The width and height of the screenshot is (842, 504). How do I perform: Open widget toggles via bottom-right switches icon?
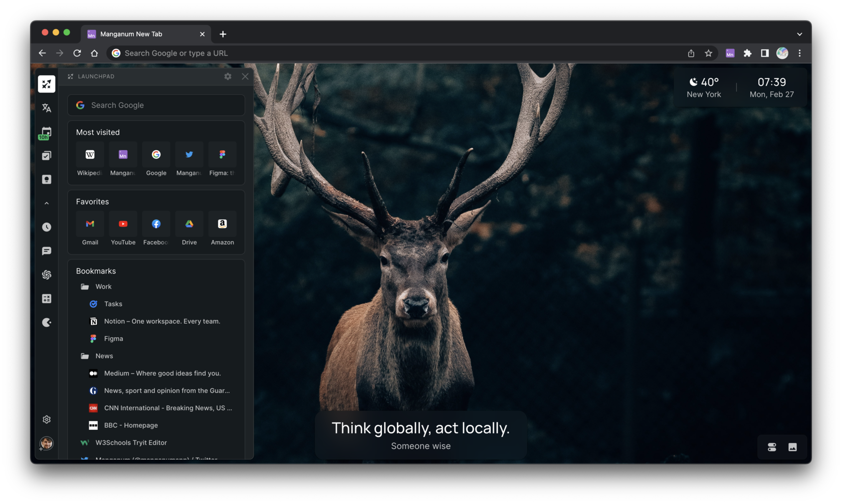point(772,447)
